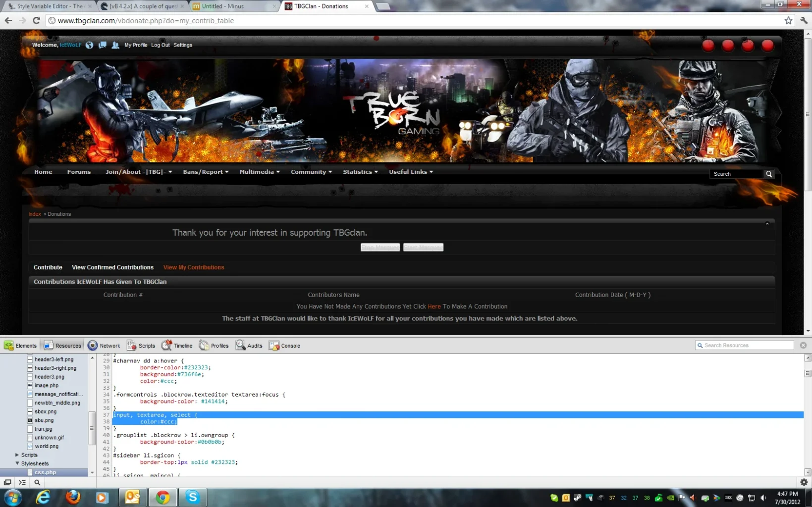This screenshot has height=507, width=812.
Task: Click the DevTools dock/undock window icon
Action: click(x=7, y=482)
